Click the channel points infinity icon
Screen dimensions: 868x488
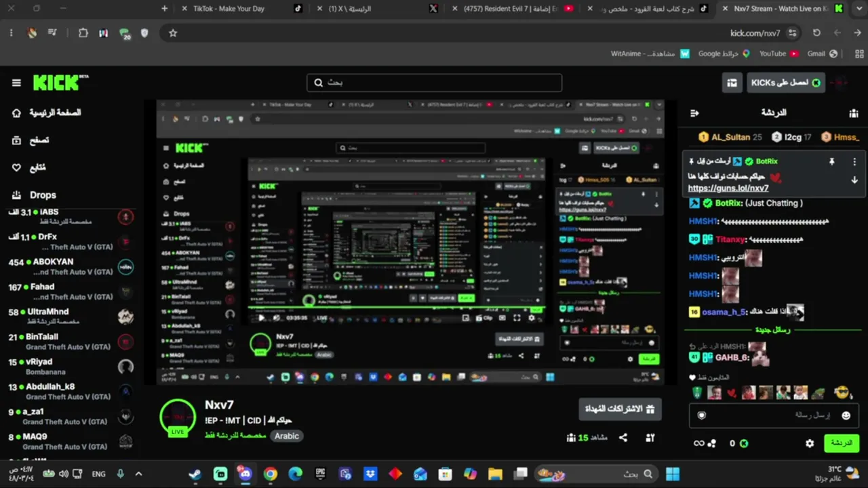pos(698,443)
